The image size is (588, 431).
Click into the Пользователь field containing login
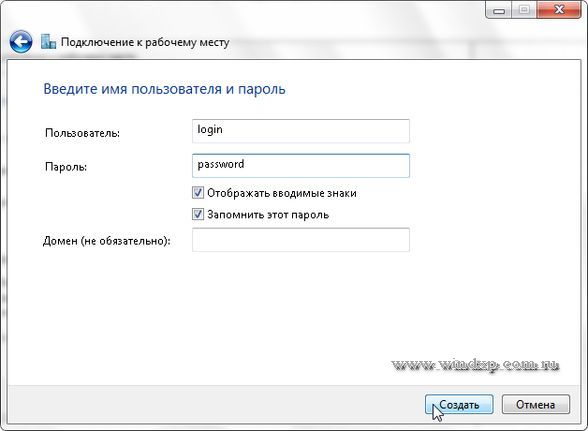[301, 131]
